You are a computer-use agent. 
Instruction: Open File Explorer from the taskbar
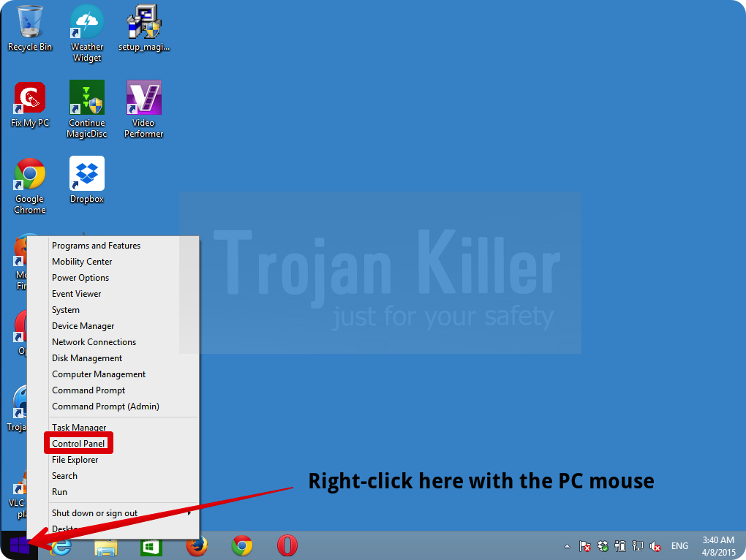pyautogui.click(x=106, y=546)
